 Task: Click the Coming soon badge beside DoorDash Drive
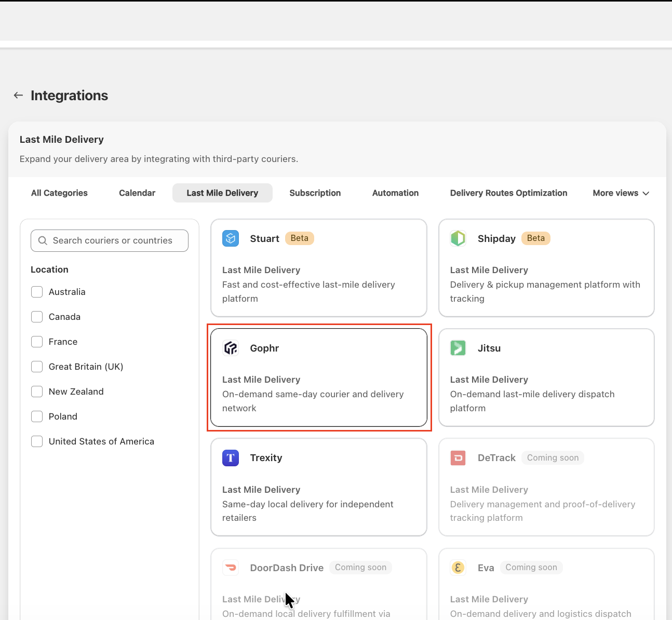(x=360, y=568)
